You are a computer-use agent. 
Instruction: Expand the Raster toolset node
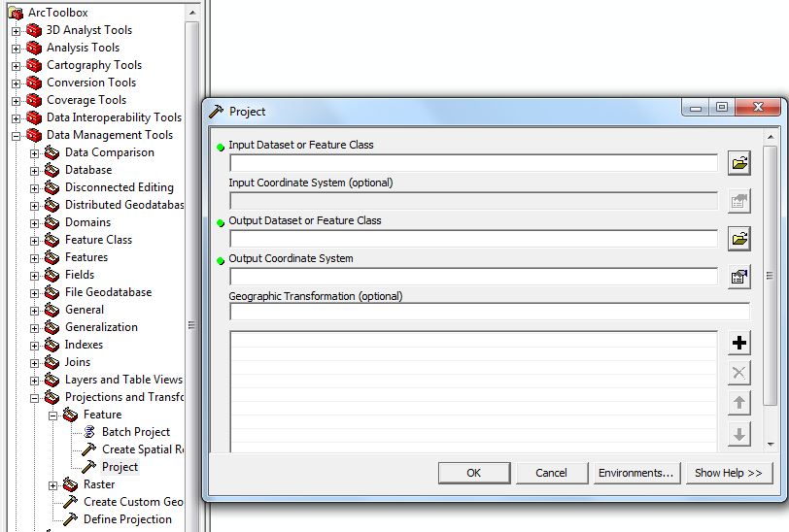tap(52, 484)
